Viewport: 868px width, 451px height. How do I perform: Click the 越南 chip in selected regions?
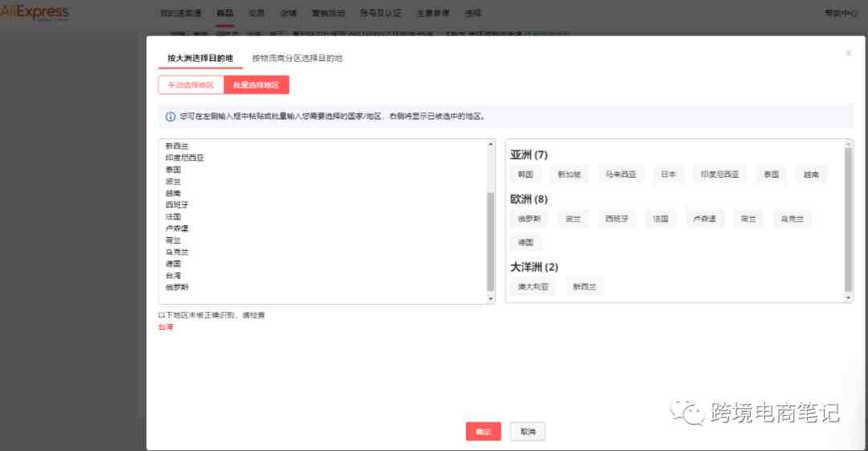point(811,174)
